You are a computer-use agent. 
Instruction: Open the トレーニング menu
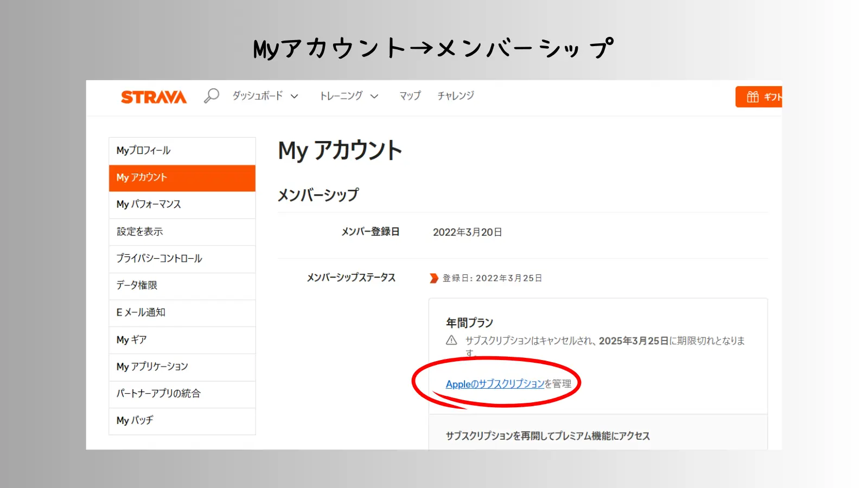[x=341, y=96]
